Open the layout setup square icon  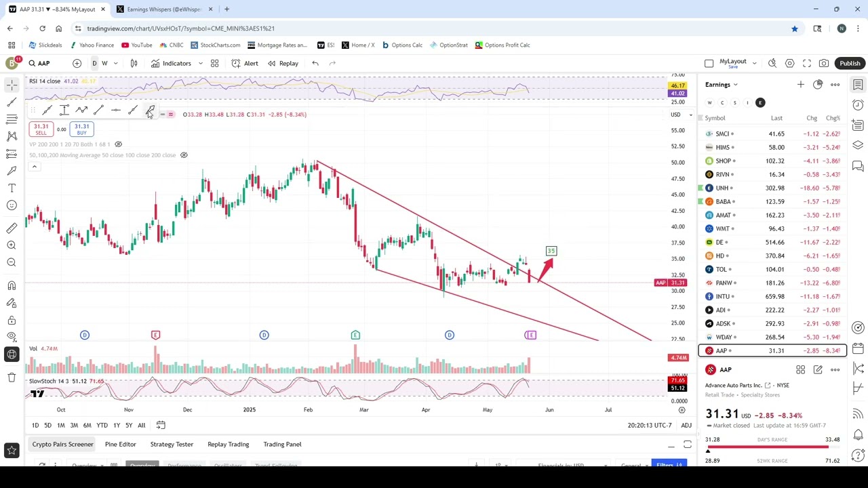[x=709, y=63]
